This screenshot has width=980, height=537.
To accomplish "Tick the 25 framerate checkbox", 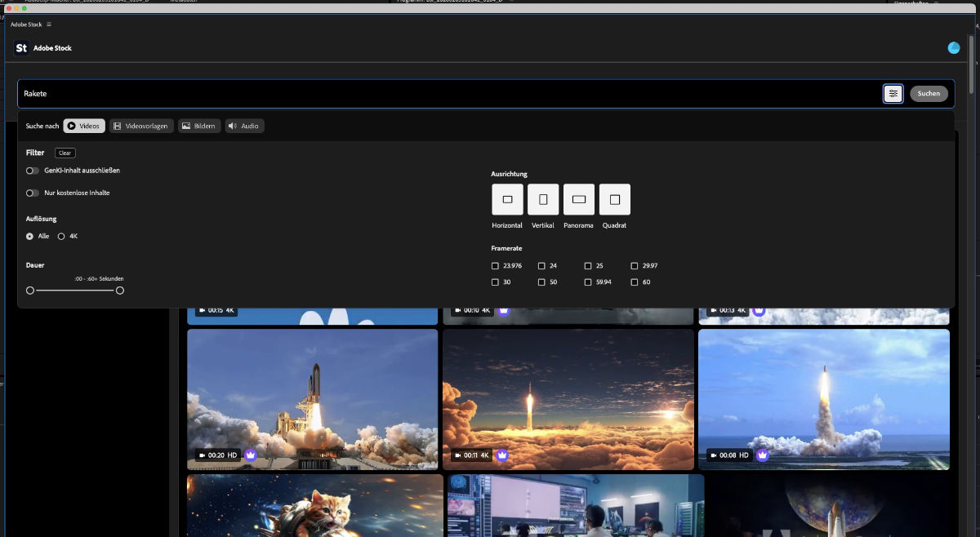I will [588, 266].
